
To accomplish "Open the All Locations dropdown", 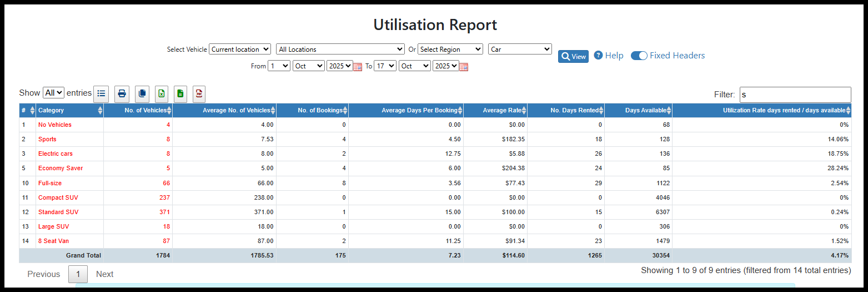I will point(340,50).
